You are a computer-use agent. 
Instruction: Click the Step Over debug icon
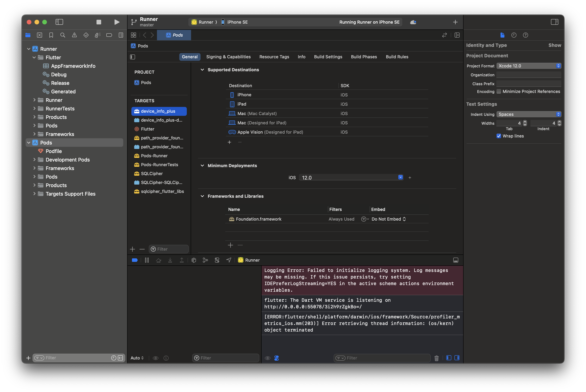[159, 260]
